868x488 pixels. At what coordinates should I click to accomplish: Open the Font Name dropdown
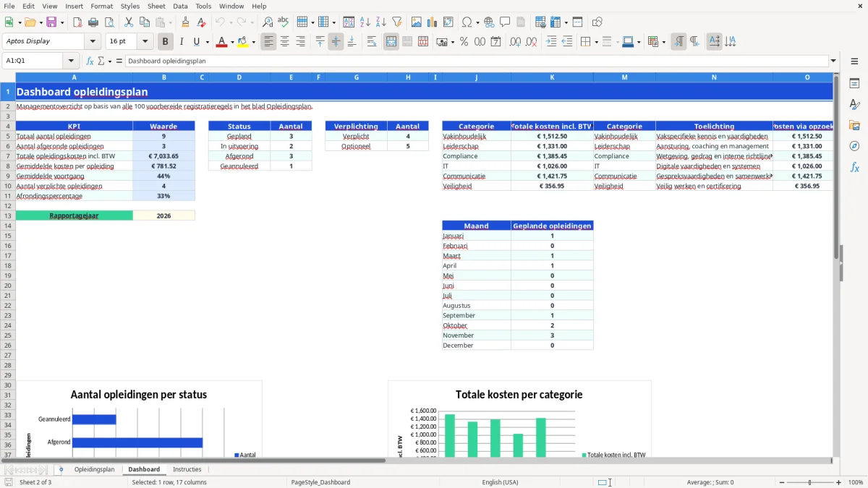(x=93, y=42)
